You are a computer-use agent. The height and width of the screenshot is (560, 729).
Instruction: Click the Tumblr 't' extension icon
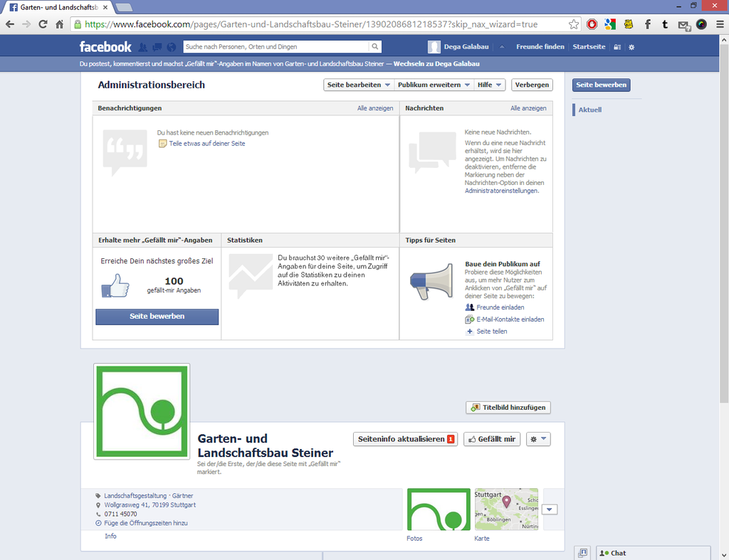[x=665, y=24]
